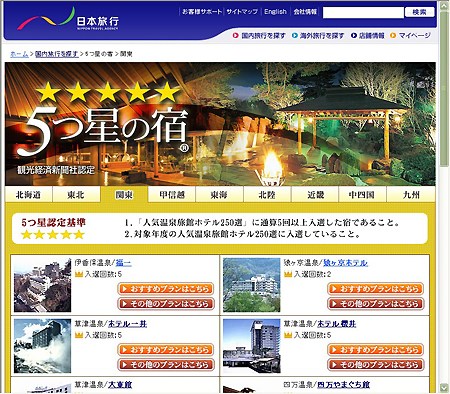Click the orange arrow icon beside マイページ
Screen dimensions: 450x394
coord(393,35)
